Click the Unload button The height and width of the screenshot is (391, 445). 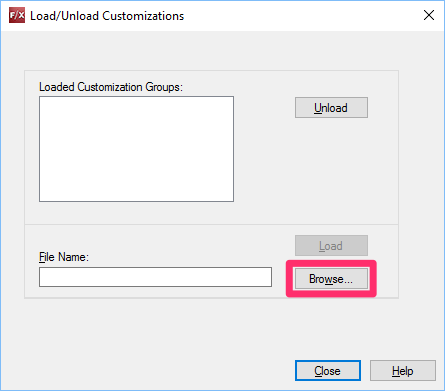click(x=331, y=107)
